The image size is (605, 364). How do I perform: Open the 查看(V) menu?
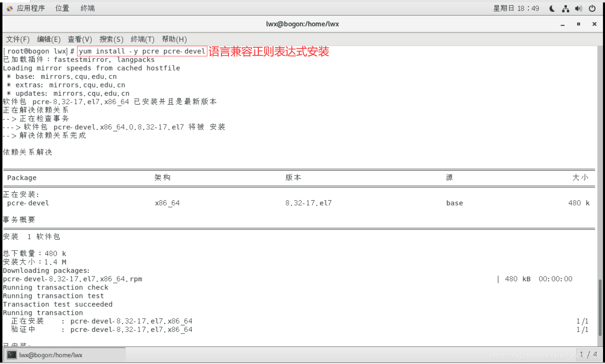pyautogui.click(x=80, y=39)
